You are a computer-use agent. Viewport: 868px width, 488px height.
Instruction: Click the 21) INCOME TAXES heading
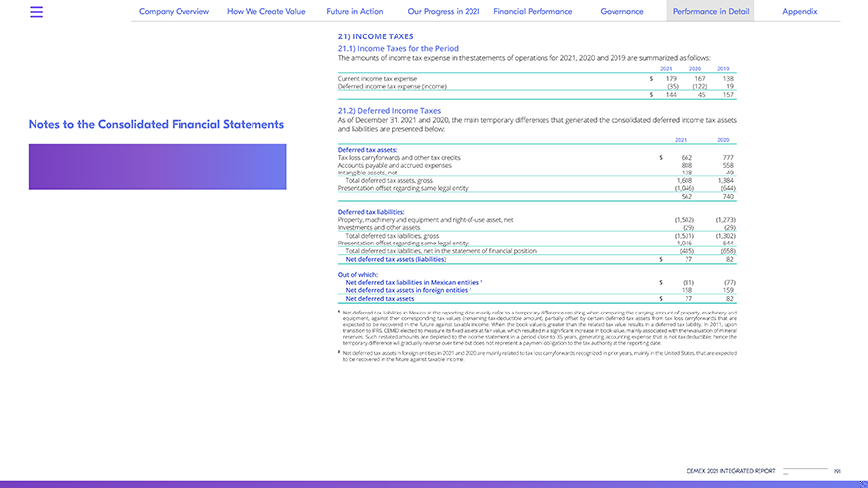point(376,36)
